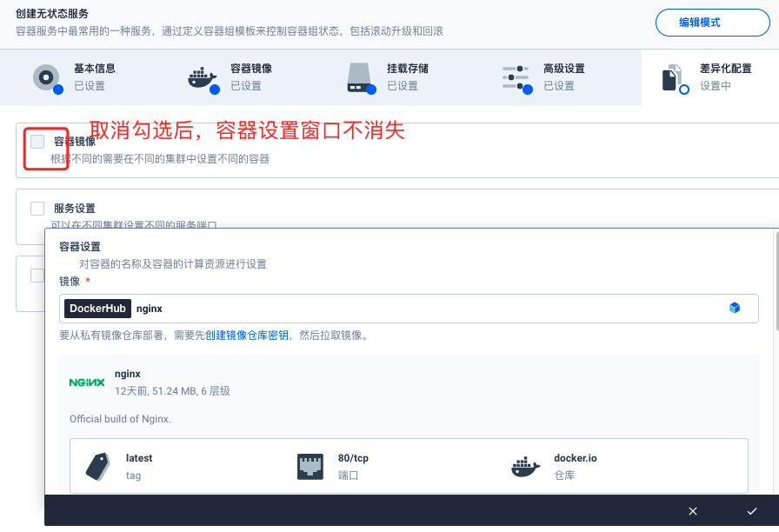
Task: Click 根据不同的需要在不同的集群中设置不同的容器 description
Action: [x=160, y=159]
